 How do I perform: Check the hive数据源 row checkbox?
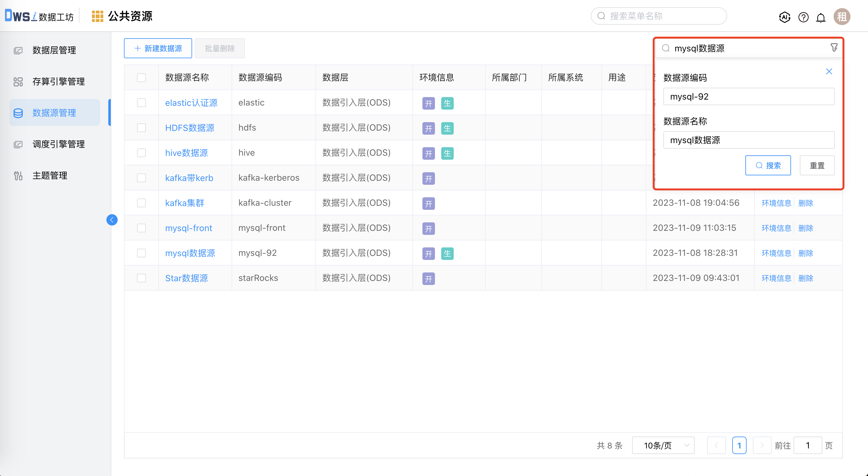(x=141, y=153)
